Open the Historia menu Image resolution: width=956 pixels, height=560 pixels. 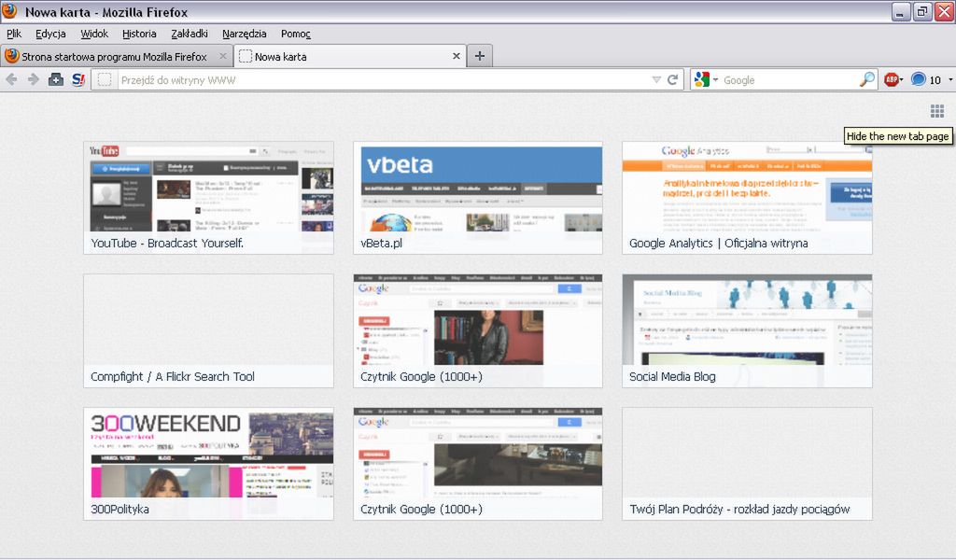click(x=139, y=34)
